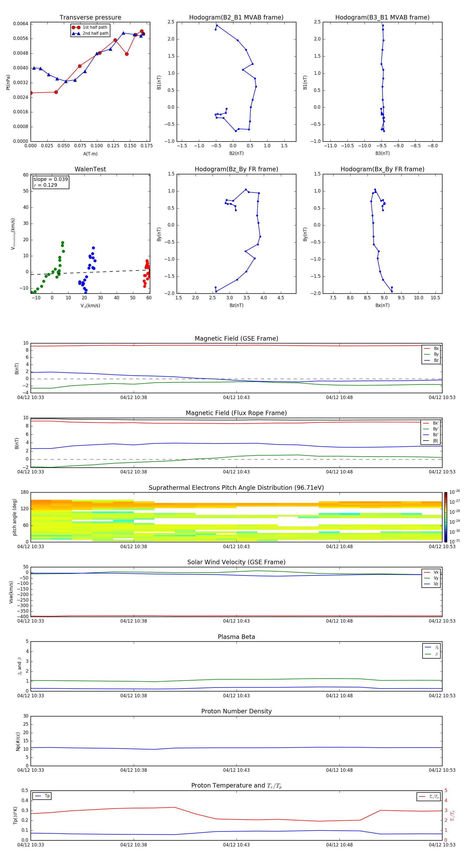Click the 'Hodogram(Bx_By FR frame)' title
Image resolution: width=473 pixels, height=868 pixels.
tap(382, 169)
